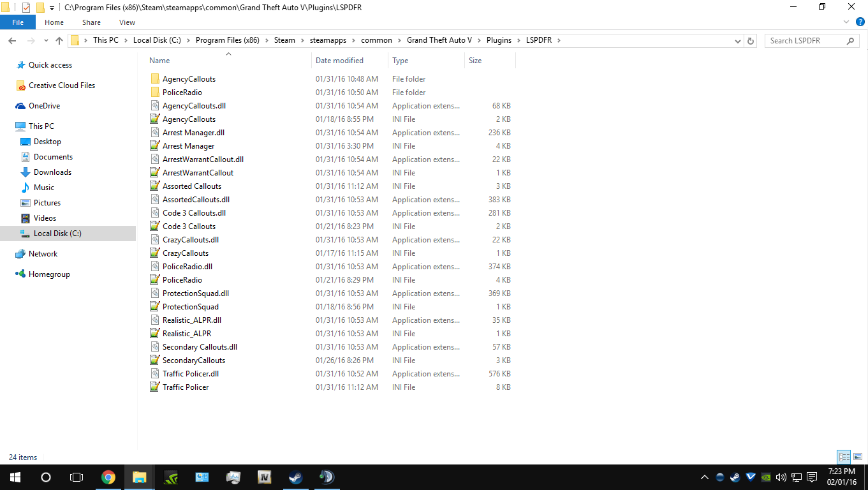Select the AgencyCallouts folder icon

[x=154, y=79]
